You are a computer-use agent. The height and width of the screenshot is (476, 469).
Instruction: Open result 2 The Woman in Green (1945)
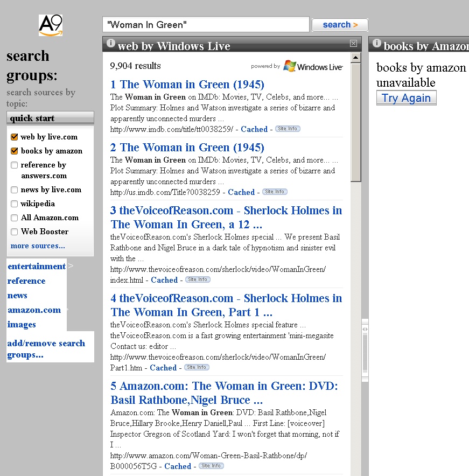(x=187, y=148)
